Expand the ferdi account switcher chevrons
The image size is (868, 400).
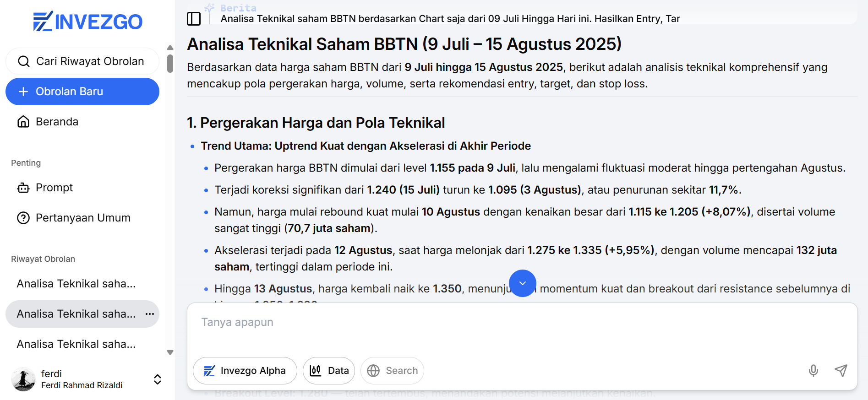(x=158, y=379)
